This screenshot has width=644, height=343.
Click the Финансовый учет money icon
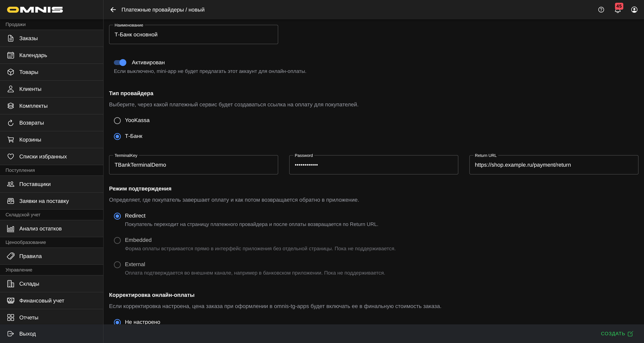click(x=11, y=301)
